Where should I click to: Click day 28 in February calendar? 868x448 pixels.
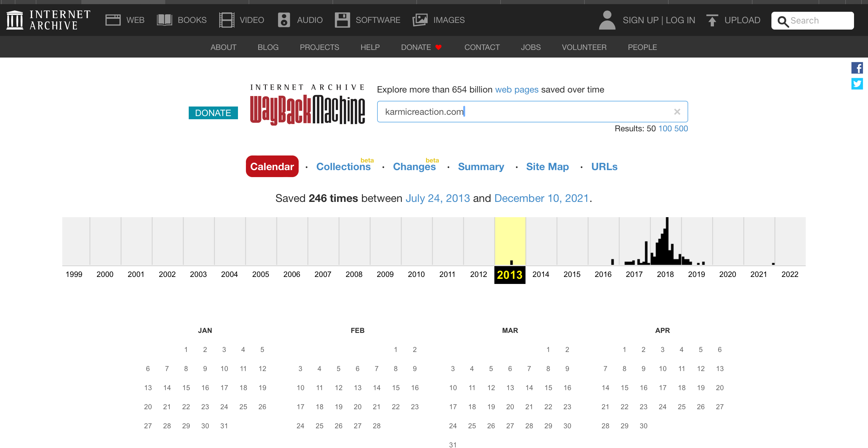point(376,426)
